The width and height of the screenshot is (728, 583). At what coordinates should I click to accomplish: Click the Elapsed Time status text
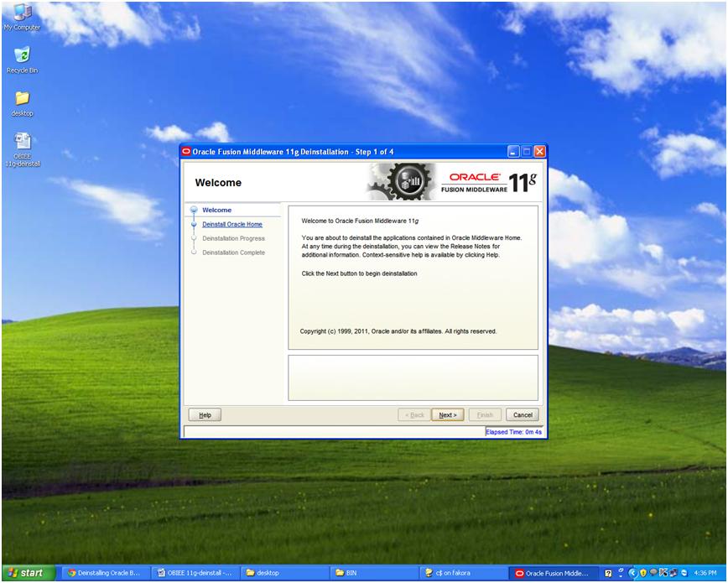pos(513,431)
